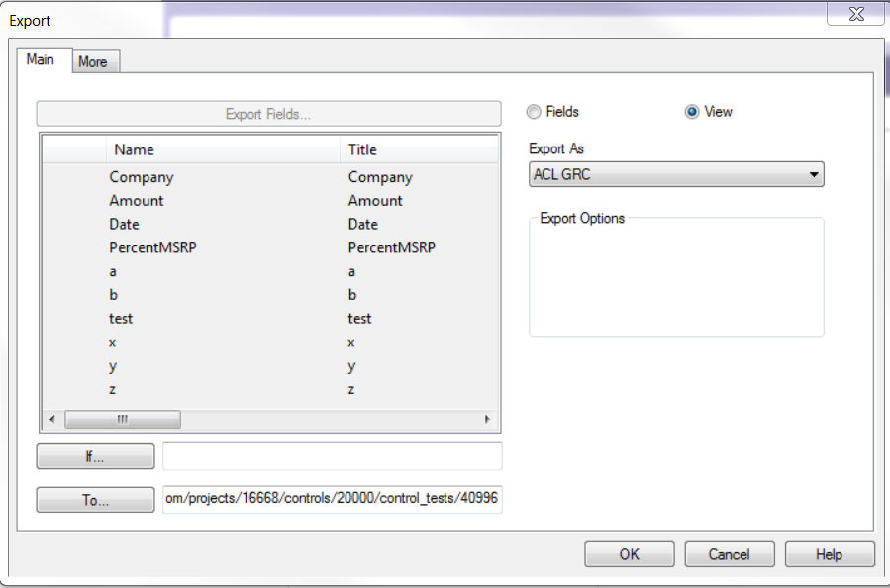Confirm the export with OK
890x588 pixels.
coord(630,554)
